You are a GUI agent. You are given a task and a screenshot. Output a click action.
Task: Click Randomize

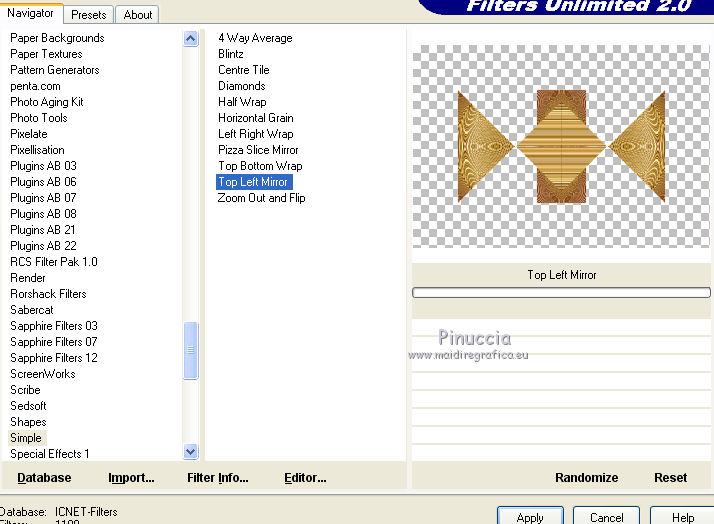coord(586,478)
